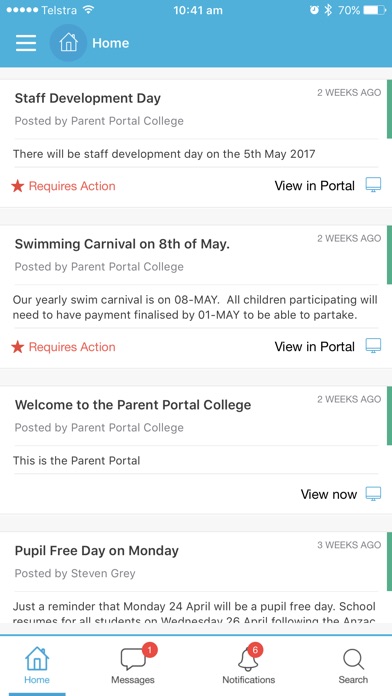Open the hamburger menu icon
This screenshot has width=392, height=696.
(x=26, y=43)
